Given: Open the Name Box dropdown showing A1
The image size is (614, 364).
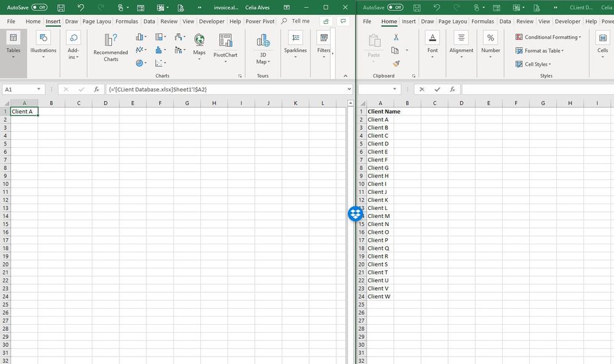Looking at the screenshot, I should coord(39,89).
